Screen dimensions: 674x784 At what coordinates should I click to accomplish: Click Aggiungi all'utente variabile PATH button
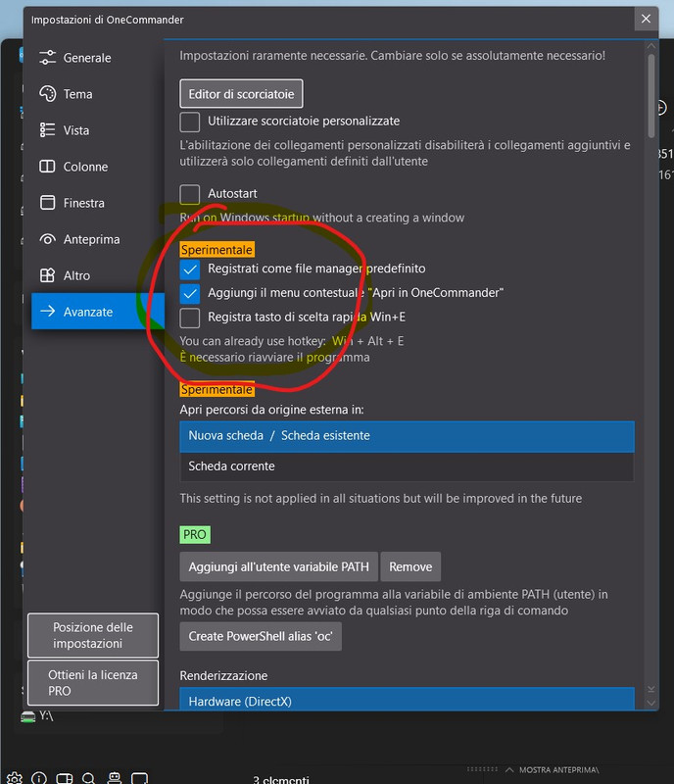click(x=278, y=566)
